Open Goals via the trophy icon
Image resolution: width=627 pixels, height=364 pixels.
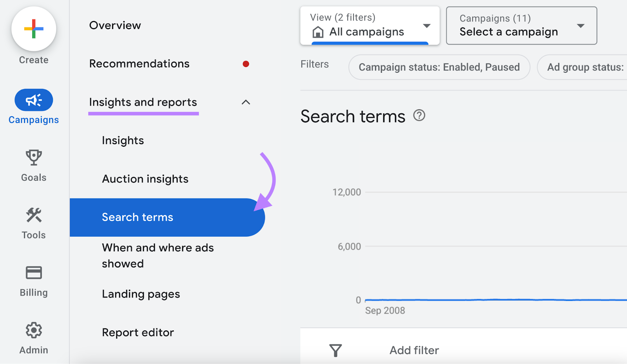33,157
